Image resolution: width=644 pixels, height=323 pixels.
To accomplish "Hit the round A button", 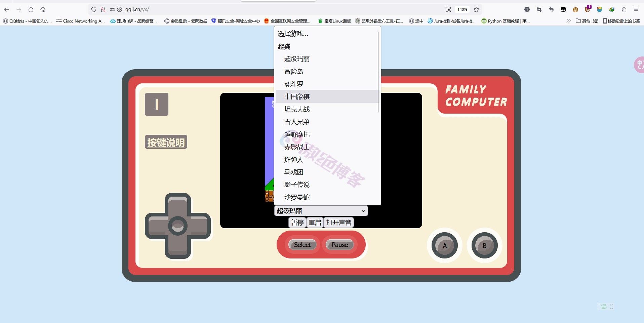I will point(445,246).
